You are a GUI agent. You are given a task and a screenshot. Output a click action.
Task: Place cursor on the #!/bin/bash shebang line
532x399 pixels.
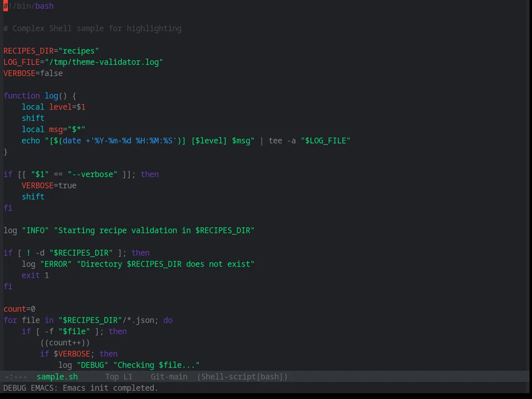(x=29, y=6)
